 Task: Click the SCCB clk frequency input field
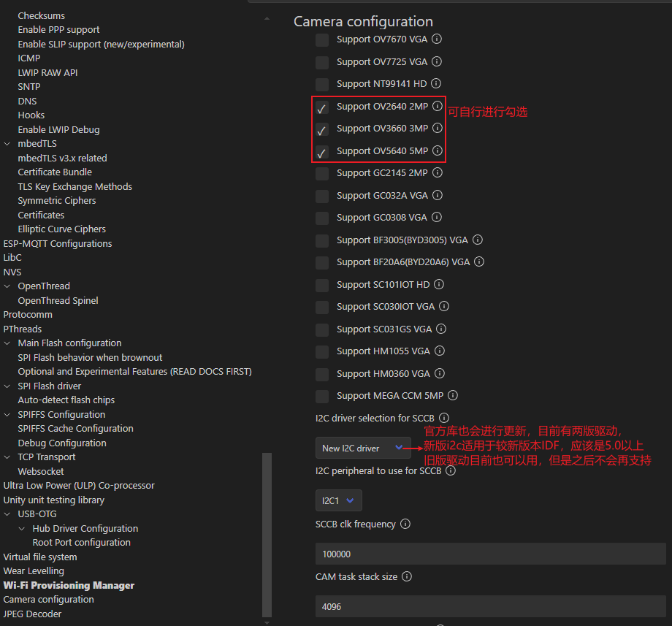coord(490,554)
